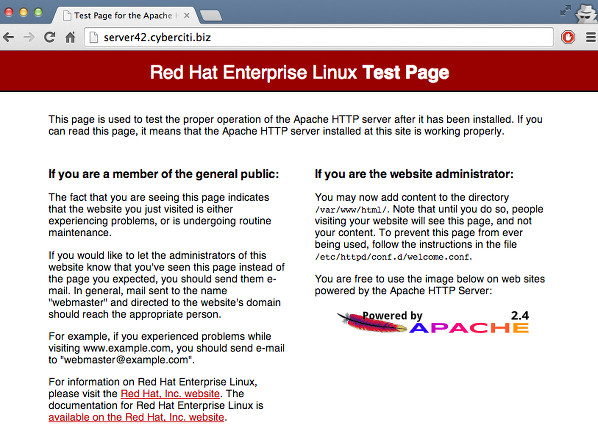Click the yellow minimize window button
The width and height of the screenshot is (598, 445).
23,12
